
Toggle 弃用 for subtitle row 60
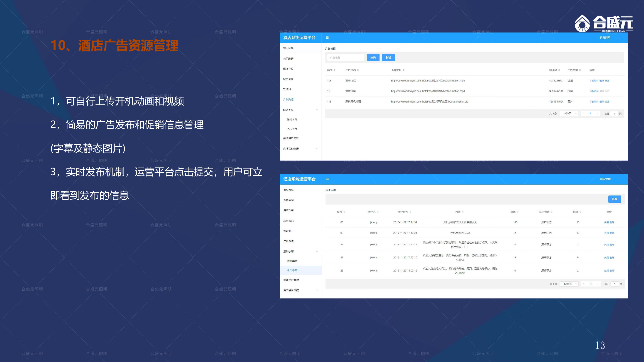tap(606, 233)
